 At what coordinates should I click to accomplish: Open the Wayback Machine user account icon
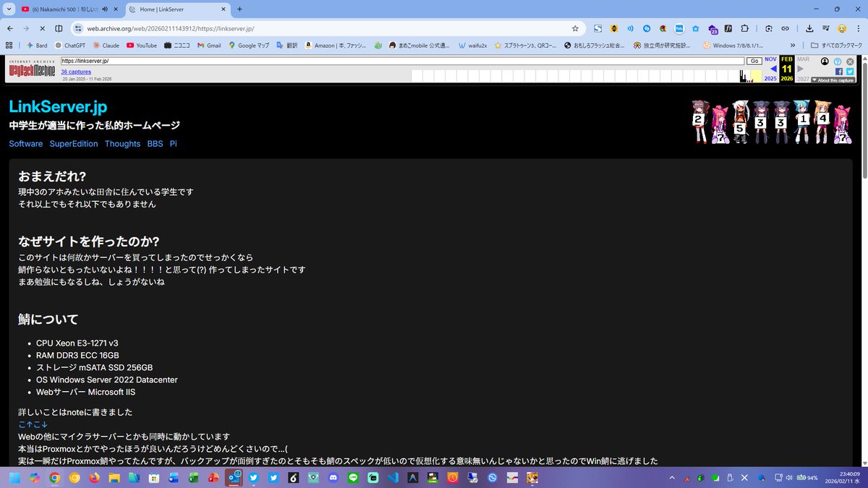click(825, 61)
